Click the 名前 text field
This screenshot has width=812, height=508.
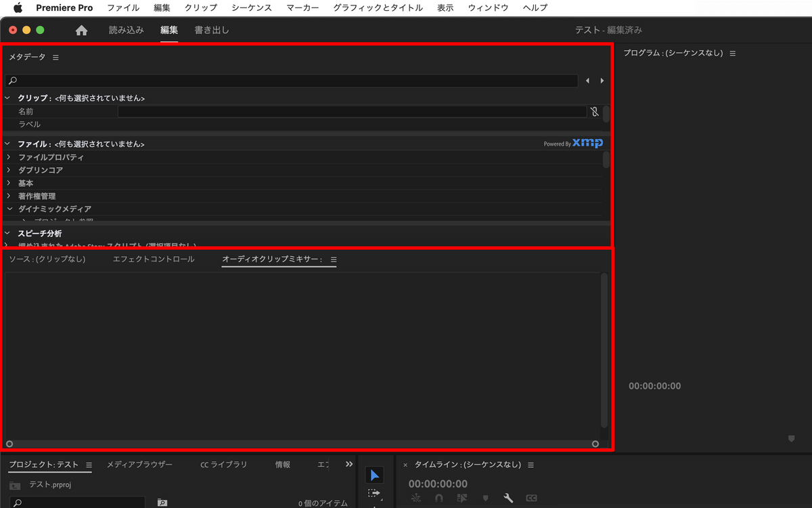tap(352, 112)
